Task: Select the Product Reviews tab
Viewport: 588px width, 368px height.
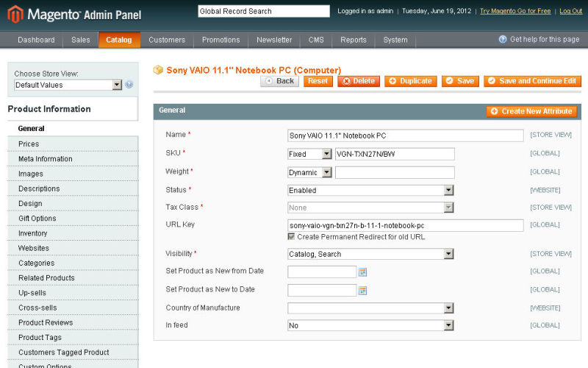Action: (x=73, y=322)
